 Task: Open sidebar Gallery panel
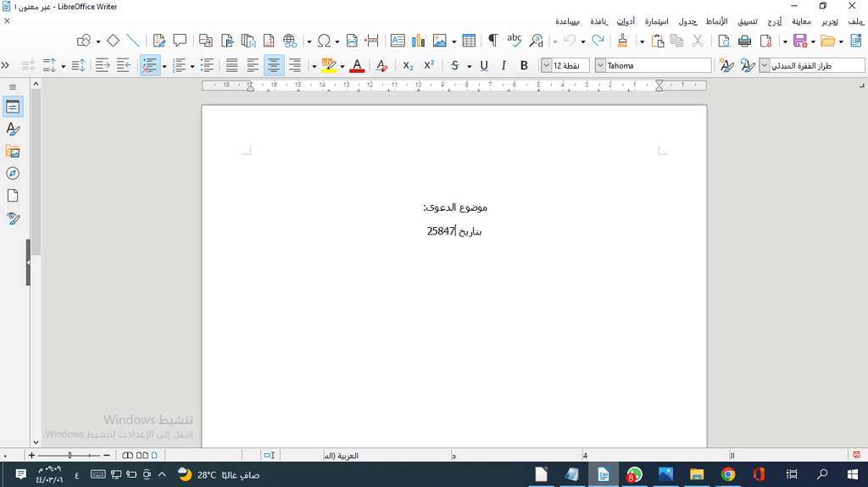pyautogui.click(x=13, y=152)
